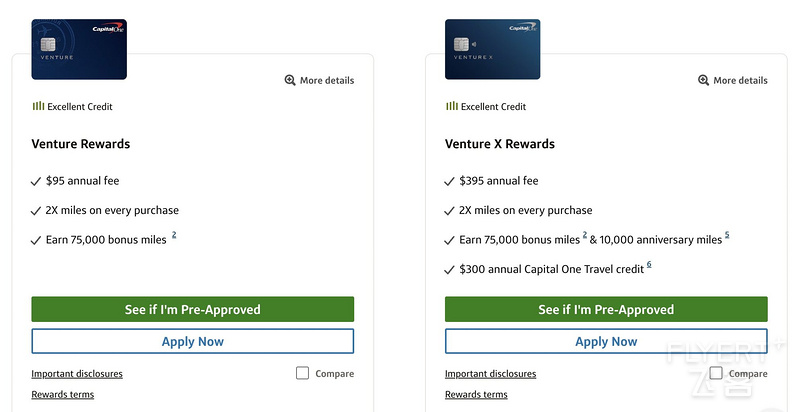
Task: Apply now for the Venture X Rewards card
Action: pyautogui.click(x=606, y=341)
